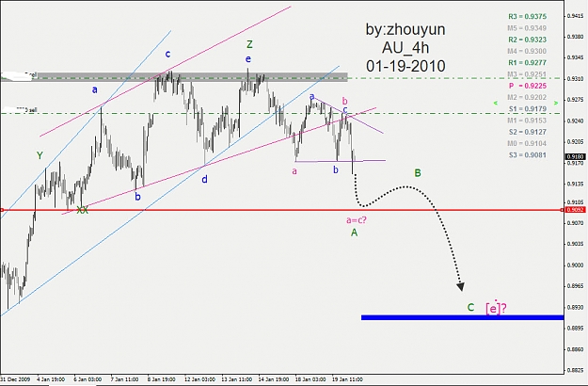
Task: Select the 0.9240 price axis value
Action: [575, 121]
